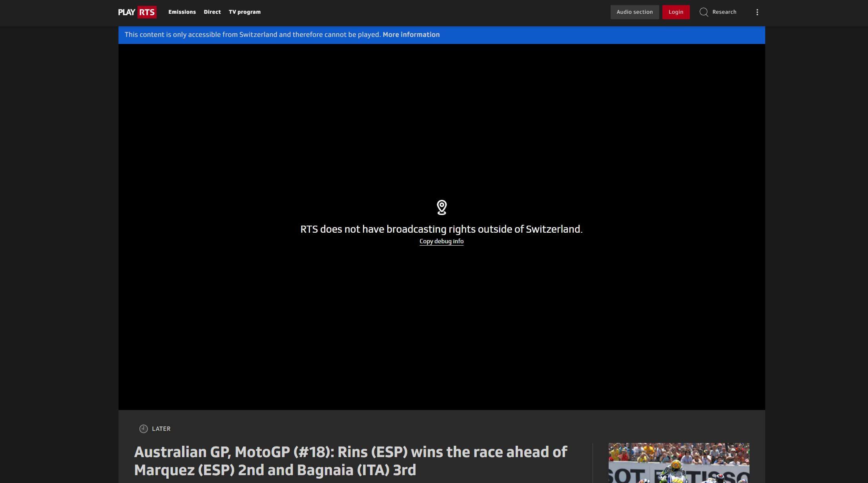The image size is (868, 483).
Task: Open the Direct menu item
Action: [212, 12]
